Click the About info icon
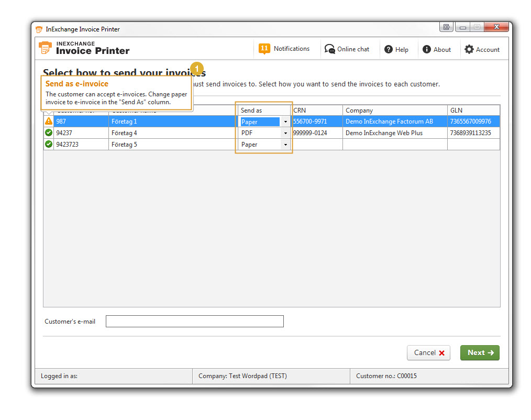The image size is (531, 420). coord(427,49)
